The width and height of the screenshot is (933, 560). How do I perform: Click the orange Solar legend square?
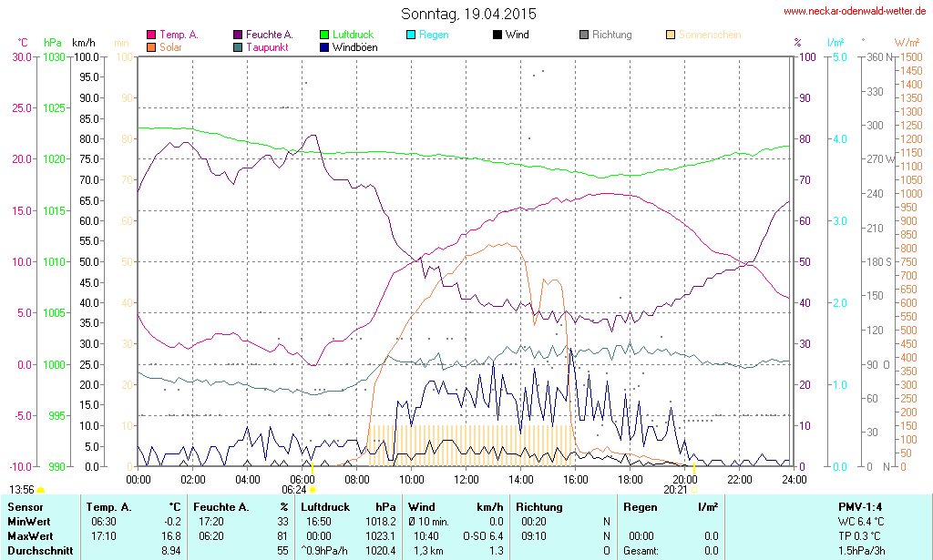click(x=151, y=46)
